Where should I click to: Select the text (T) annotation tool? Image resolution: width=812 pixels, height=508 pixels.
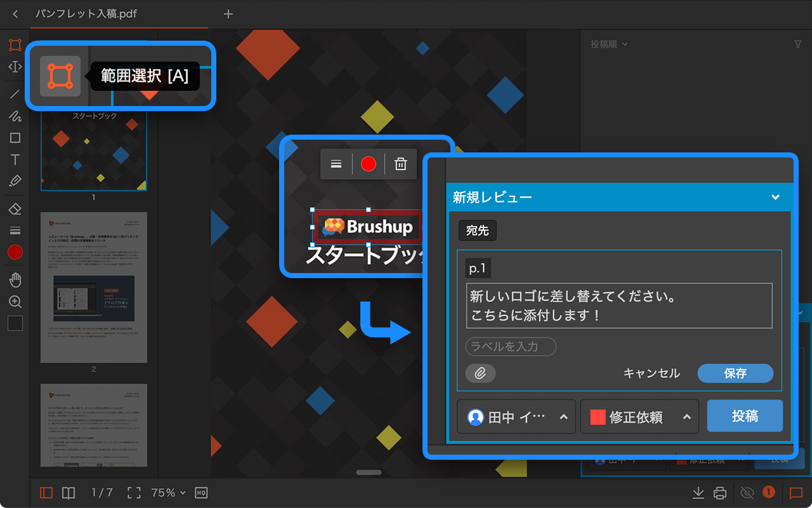15,159
